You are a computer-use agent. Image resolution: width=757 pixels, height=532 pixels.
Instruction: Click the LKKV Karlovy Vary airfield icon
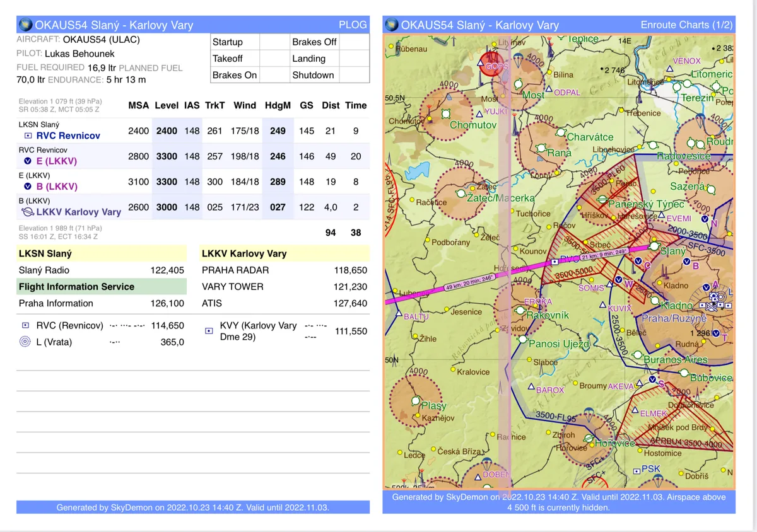pyautogui.click(x=28, y=212)
